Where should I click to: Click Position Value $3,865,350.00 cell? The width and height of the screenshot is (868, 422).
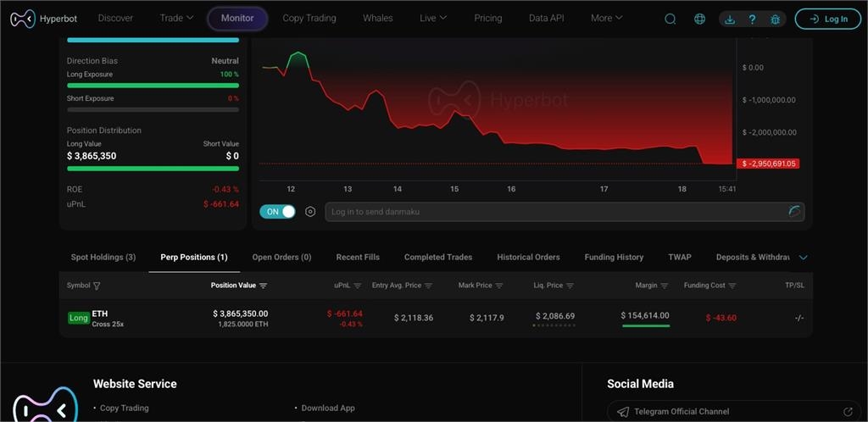240,314
